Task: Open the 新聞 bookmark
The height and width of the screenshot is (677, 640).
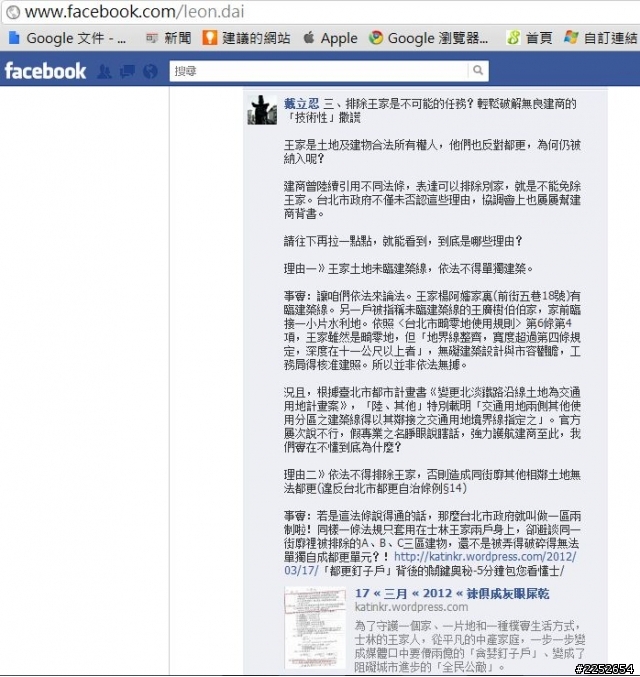Action: 169,38
